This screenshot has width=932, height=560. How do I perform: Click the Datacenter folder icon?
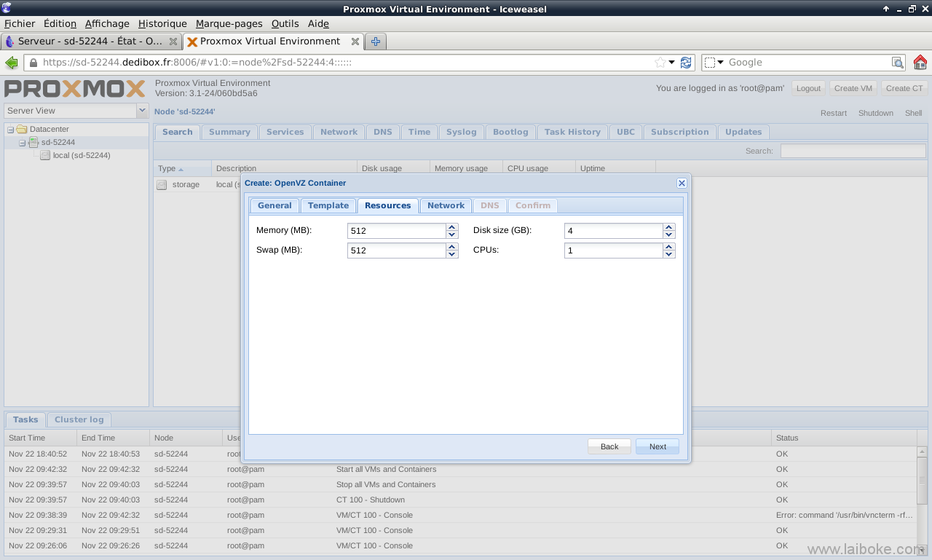tap(22, 130)
